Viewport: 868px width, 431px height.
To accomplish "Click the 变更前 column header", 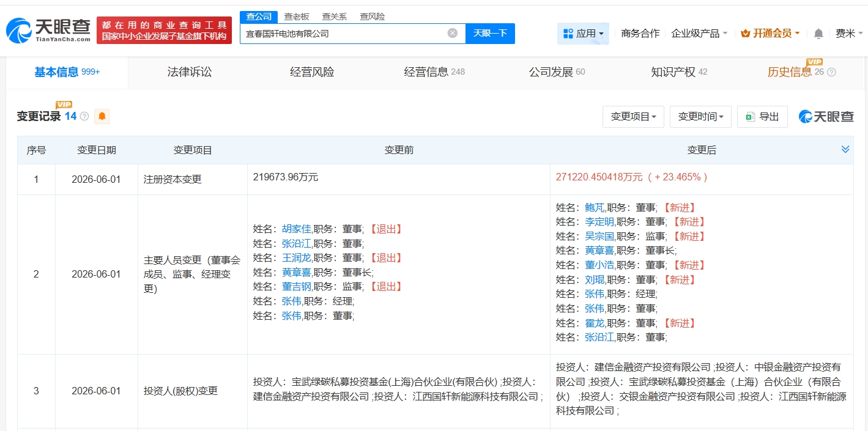I will click(399, 150).
